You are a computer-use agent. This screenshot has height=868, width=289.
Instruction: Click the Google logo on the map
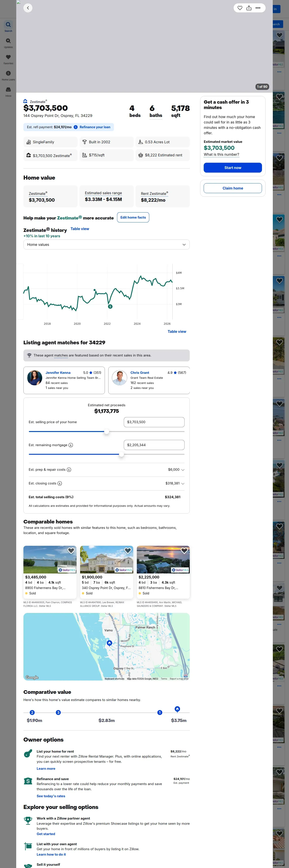(x=32, y=677)
